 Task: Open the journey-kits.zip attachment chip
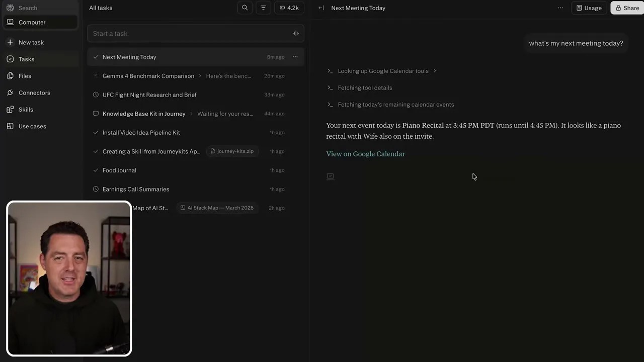232,151
